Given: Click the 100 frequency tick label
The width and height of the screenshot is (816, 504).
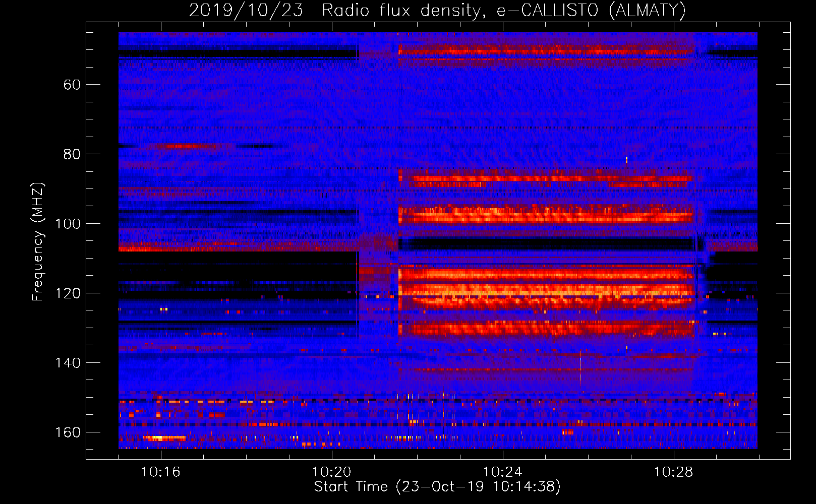Looking at the screenshot, I should [68, 224].
